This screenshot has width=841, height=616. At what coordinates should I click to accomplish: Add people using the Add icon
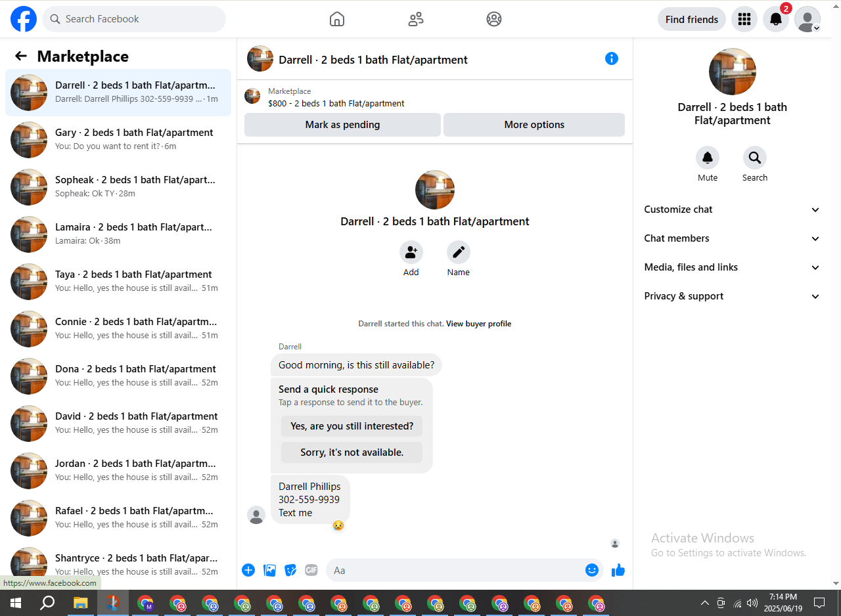[411, 252]
